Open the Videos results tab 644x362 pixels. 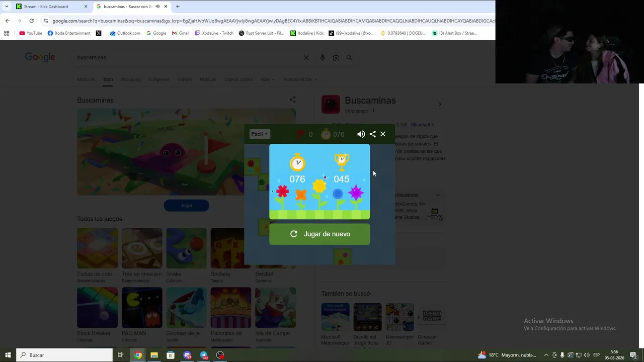pyautogui.click(x=185, y=79)
